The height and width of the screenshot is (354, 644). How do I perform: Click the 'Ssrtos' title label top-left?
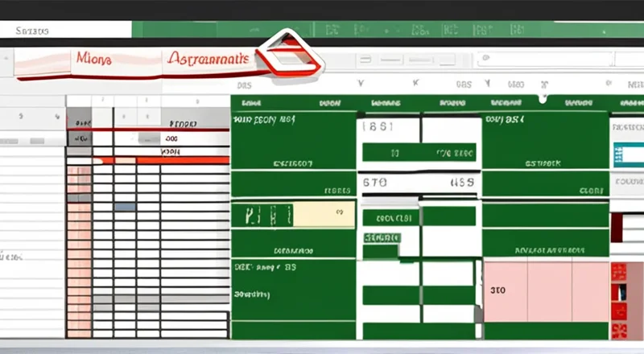(32, 31)
